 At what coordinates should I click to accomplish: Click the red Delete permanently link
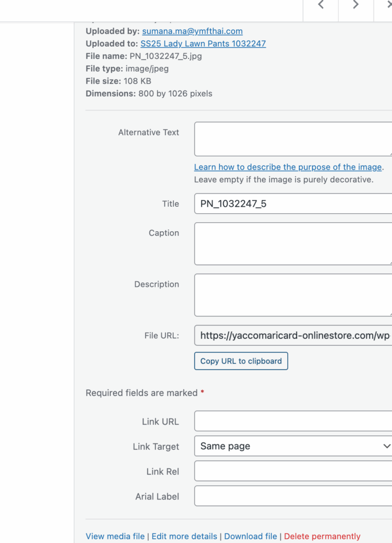click(x=322, y=536)
